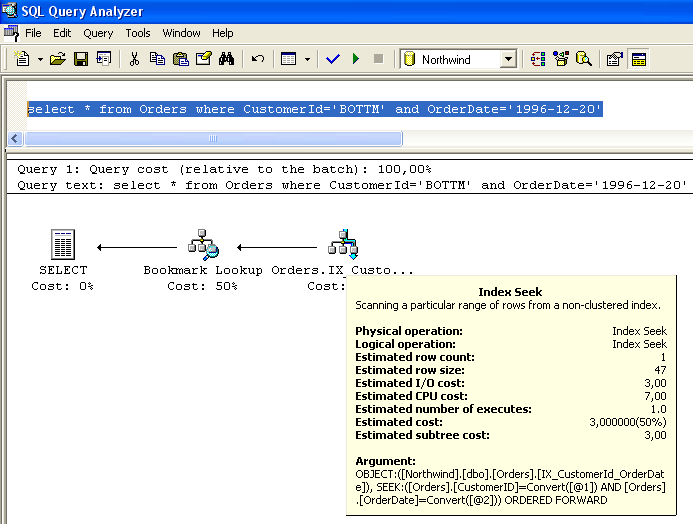Parse the query with the blue checkmark

pos(334,59)
